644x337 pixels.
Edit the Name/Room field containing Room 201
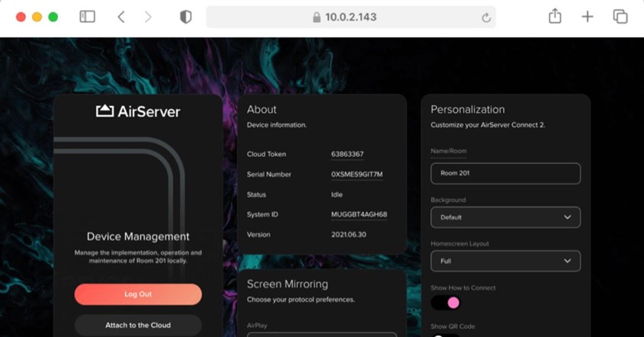pos(505,173)
